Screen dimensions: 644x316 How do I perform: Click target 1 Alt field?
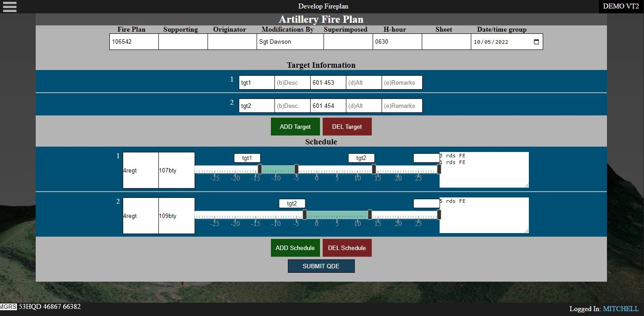(x=364, y=82)
